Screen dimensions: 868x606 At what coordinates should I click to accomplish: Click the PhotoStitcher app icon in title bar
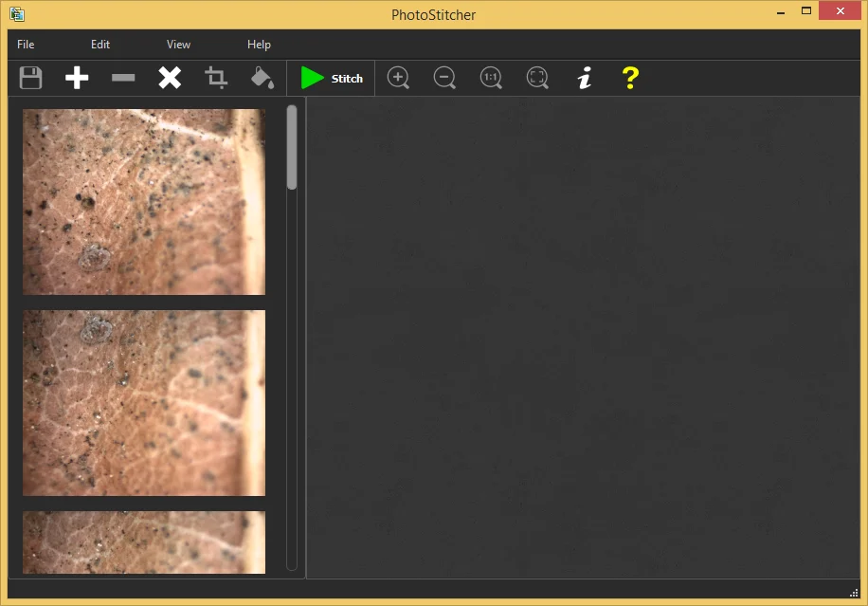pos(17,14)
